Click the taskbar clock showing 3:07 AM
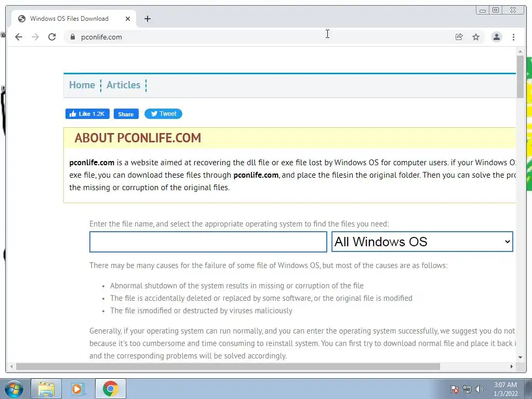 (505, 389)
